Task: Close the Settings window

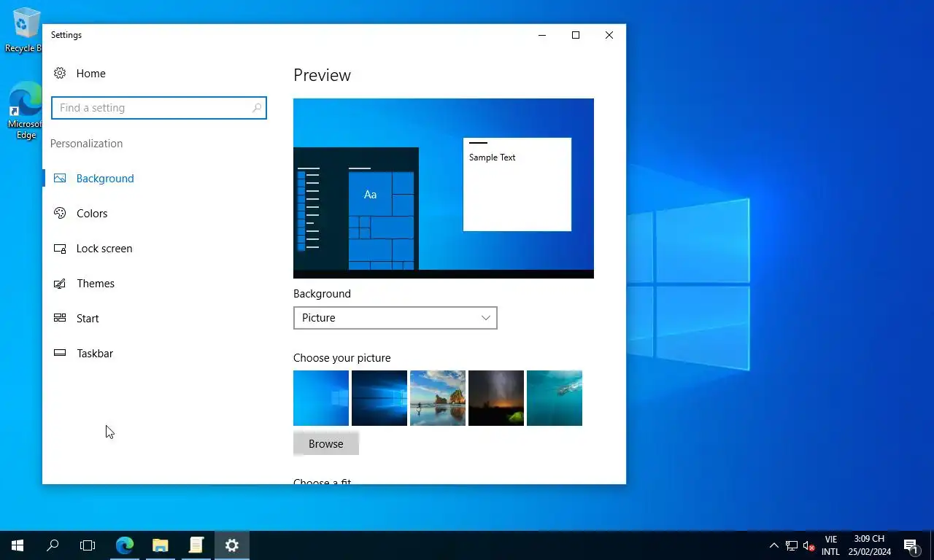Action: (x=609, y=35)
